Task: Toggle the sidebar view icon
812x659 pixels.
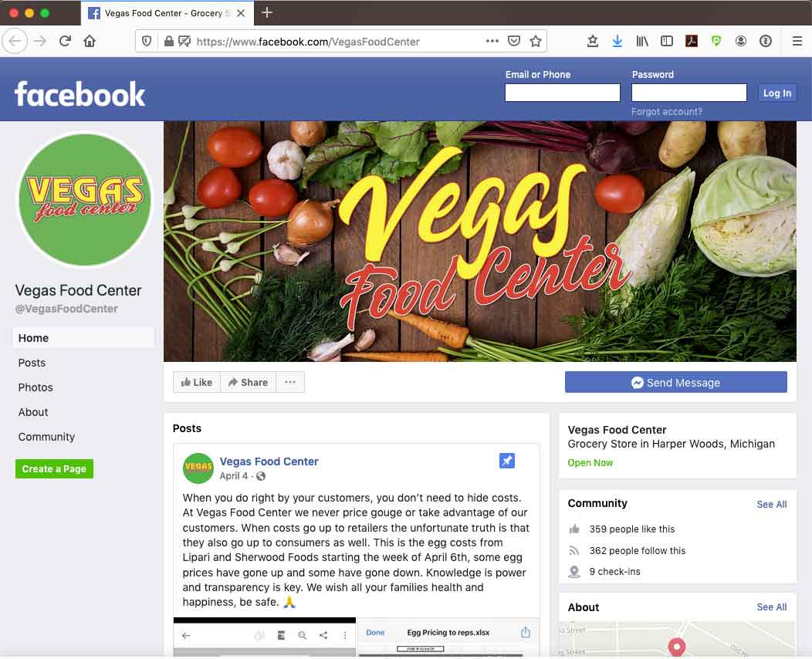Action: (x=667, y=41)
